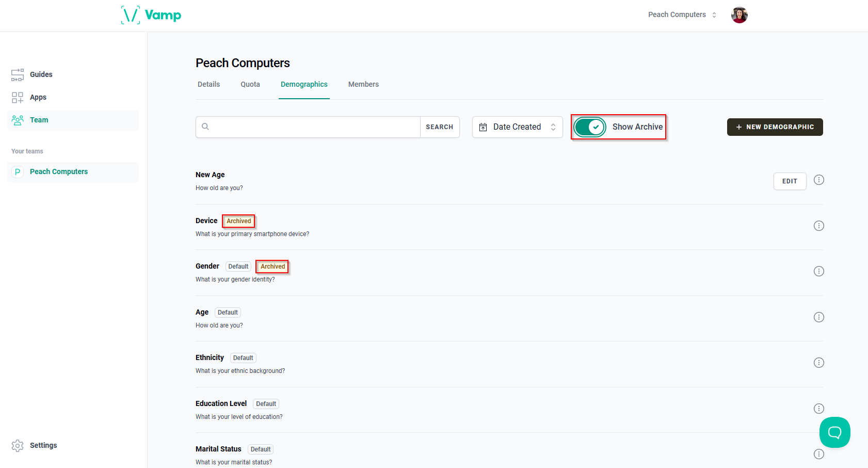
Task: Switch to the Quota tab
Action: [x=250, y=84]
